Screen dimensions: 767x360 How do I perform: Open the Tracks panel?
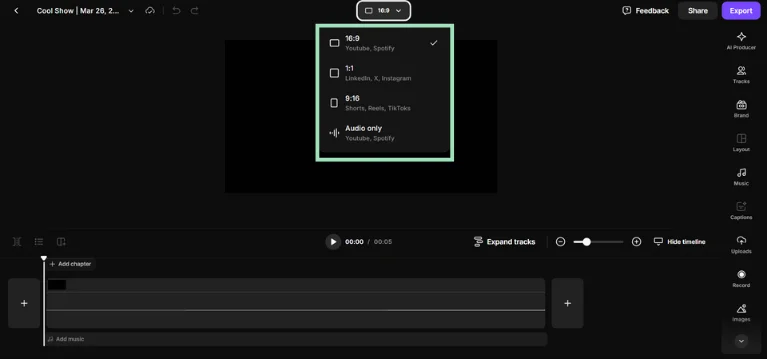(741, 75)
